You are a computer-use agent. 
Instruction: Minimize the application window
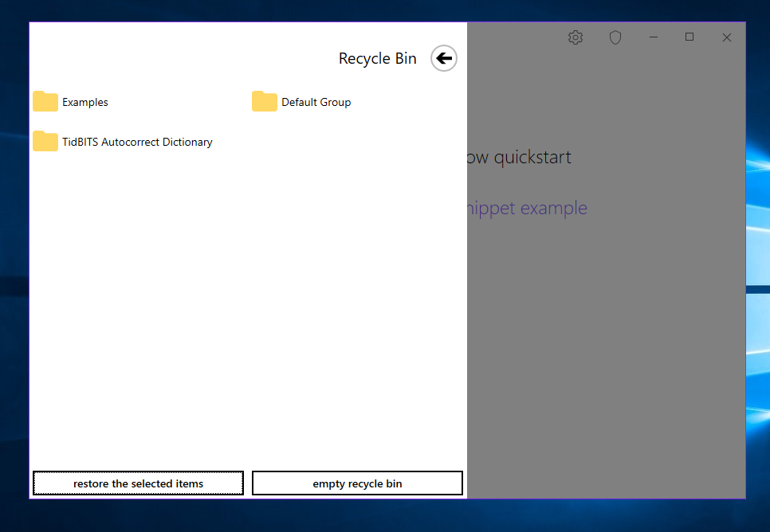coord(653,37)
